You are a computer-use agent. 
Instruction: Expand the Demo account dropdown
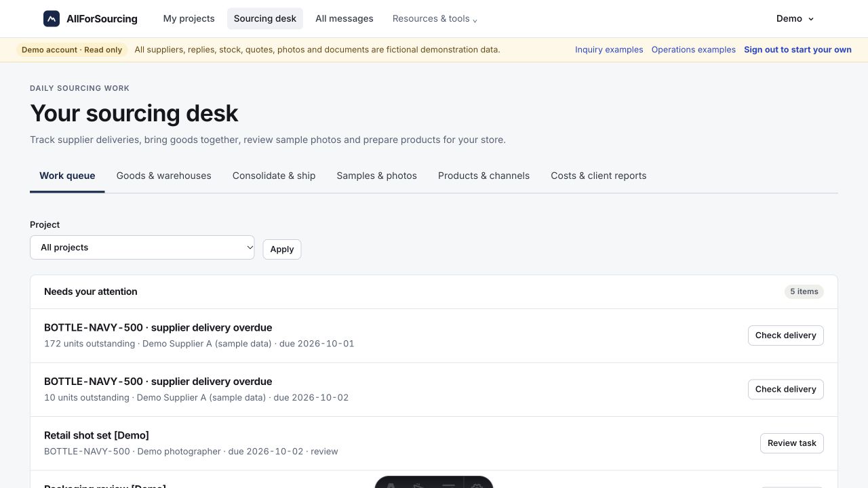[x=795, y=19]
